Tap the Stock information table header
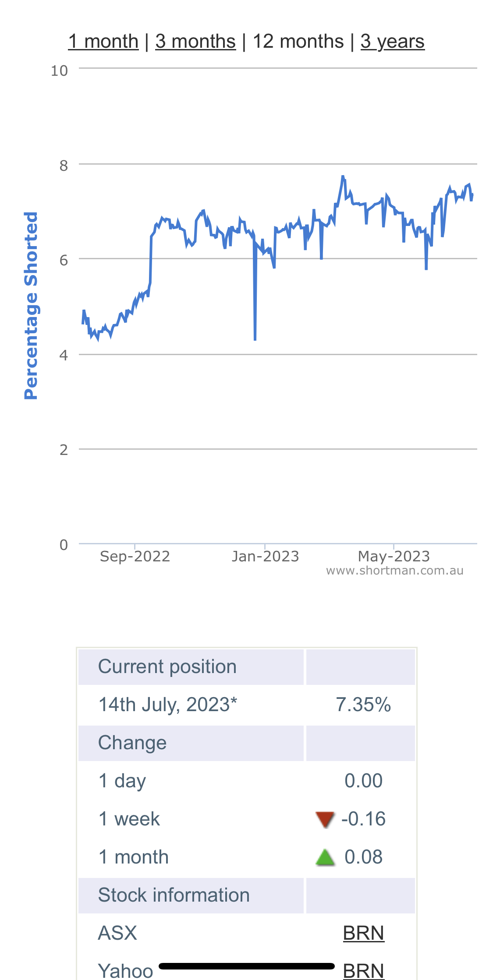The image size is (493, 980). pyautogui.click(x=174, y=895)
